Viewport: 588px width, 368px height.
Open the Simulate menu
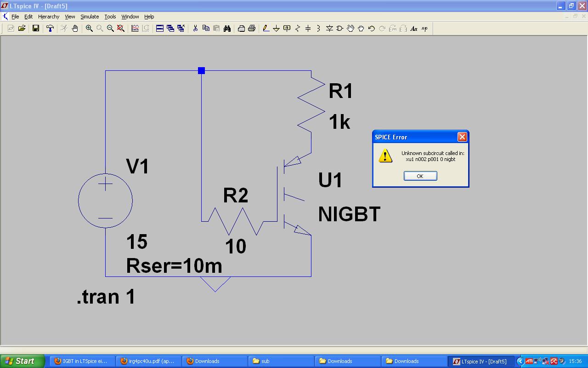[90, 17]
